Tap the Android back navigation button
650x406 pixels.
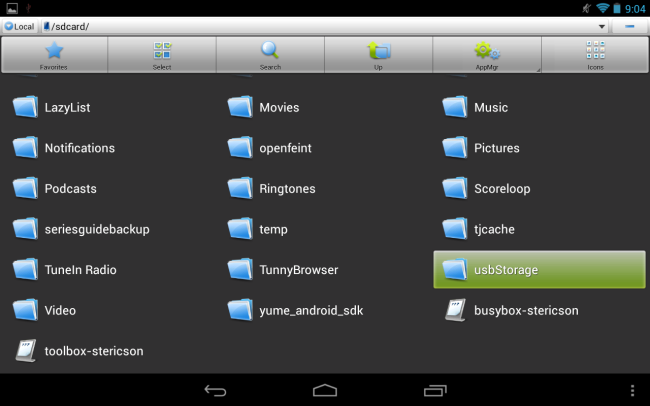(215, 390)
